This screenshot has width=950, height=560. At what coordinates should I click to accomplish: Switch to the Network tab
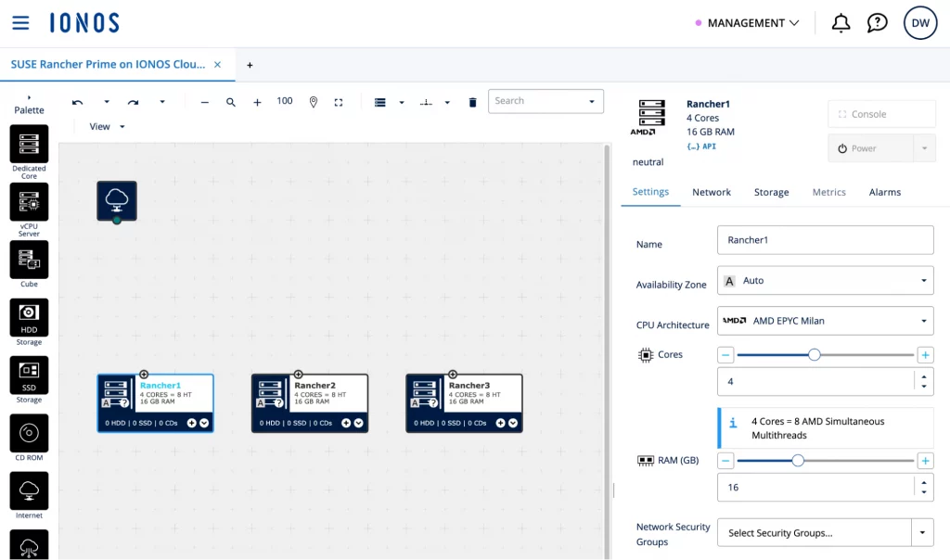click(712, 192)
